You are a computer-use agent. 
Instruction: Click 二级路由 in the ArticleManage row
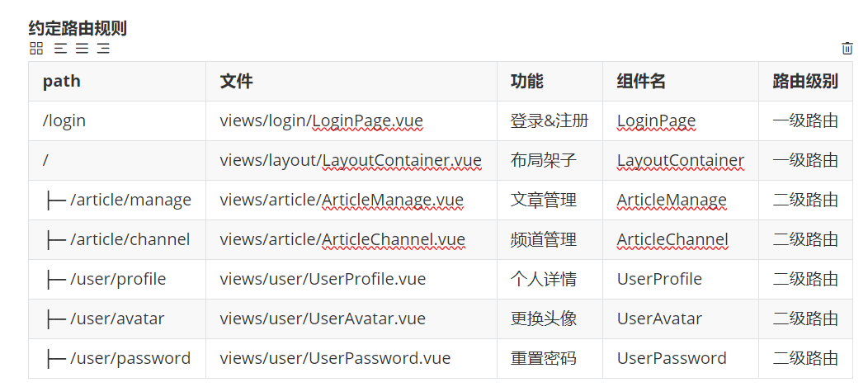click(x=805, y=200)
